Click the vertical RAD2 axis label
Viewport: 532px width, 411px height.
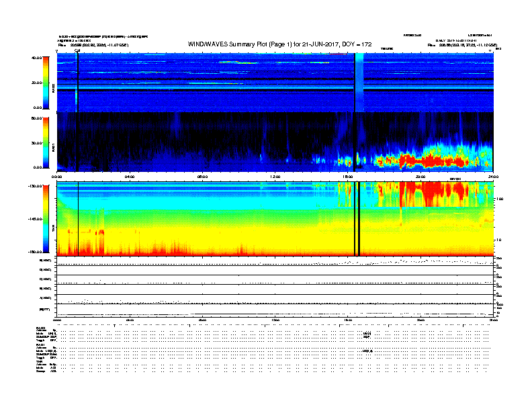tap(53, 88)
